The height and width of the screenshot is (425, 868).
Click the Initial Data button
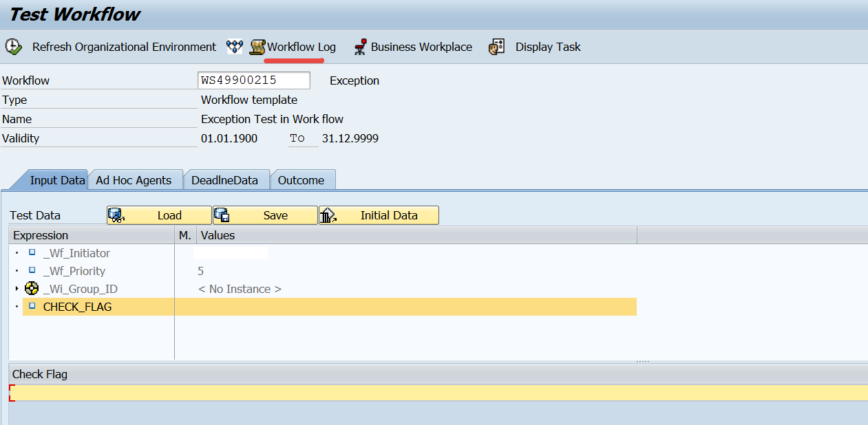tap(379, 215)
